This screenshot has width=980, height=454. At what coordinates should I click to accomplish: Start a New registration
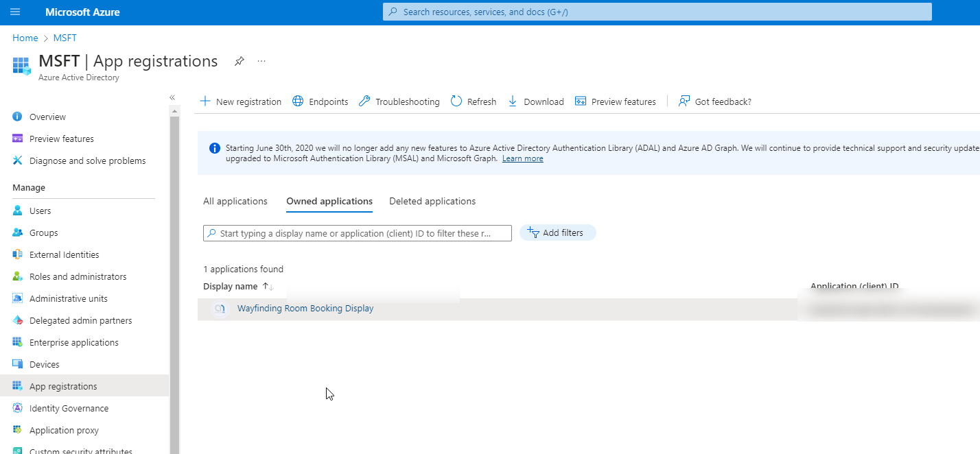240,101
